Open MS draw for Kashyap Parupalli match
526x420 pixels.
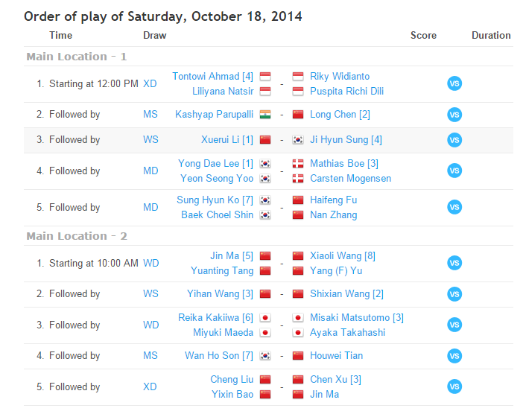coord(150,115)
